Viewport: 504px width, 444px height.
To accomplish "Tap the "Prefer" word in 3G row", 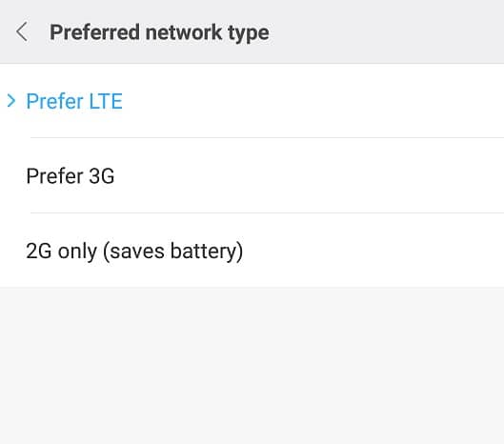I will [54, 176].
